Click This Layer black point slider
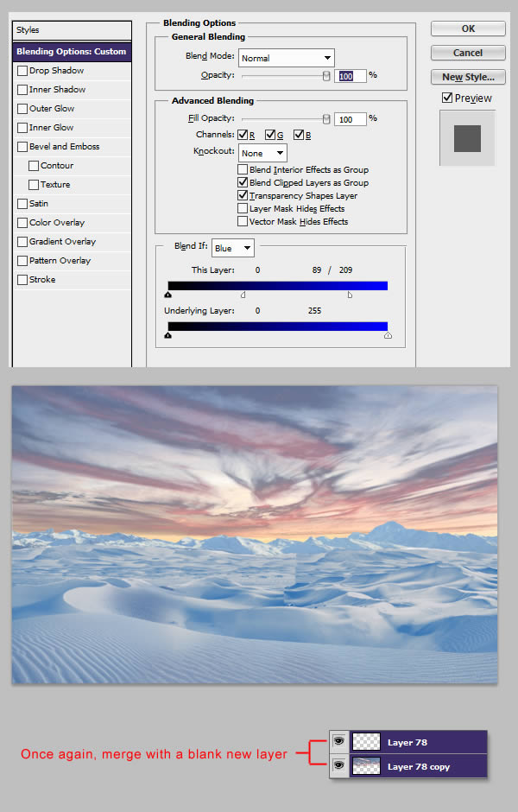518x812 pixels. coord(167,295)
